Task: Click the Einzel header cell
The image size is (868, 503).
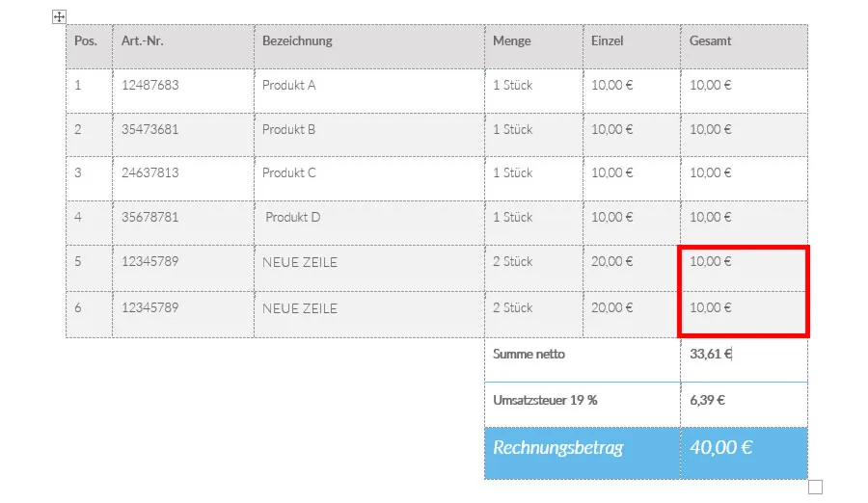Action: click(x=632, y=46)
